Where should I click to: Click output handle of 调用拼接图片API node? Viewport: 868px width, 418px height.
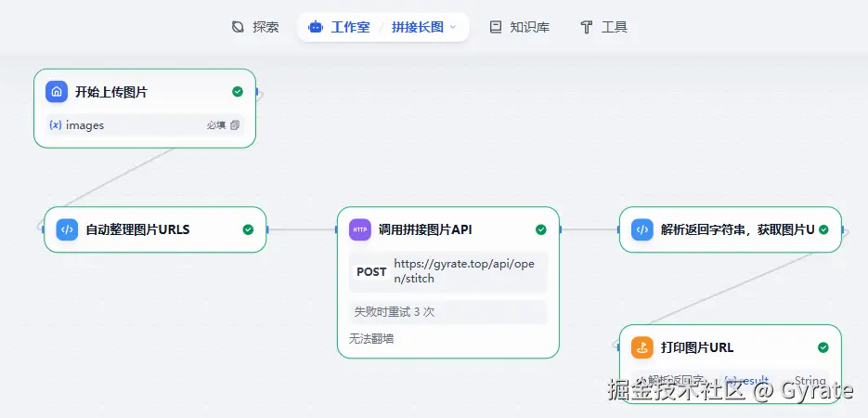coord(560,229)
